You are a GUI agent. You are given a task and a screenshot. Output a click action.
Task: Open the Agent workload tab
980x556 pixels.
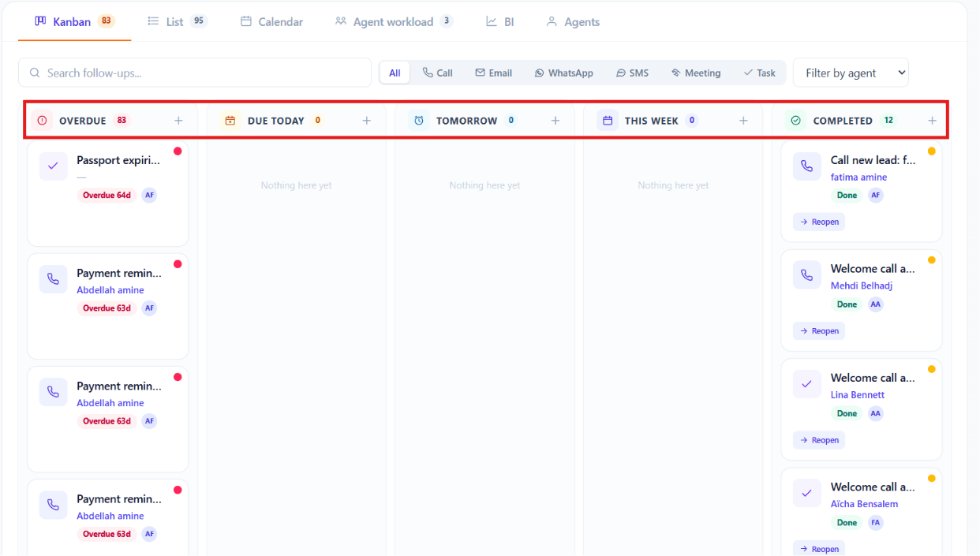pos(394,21)
